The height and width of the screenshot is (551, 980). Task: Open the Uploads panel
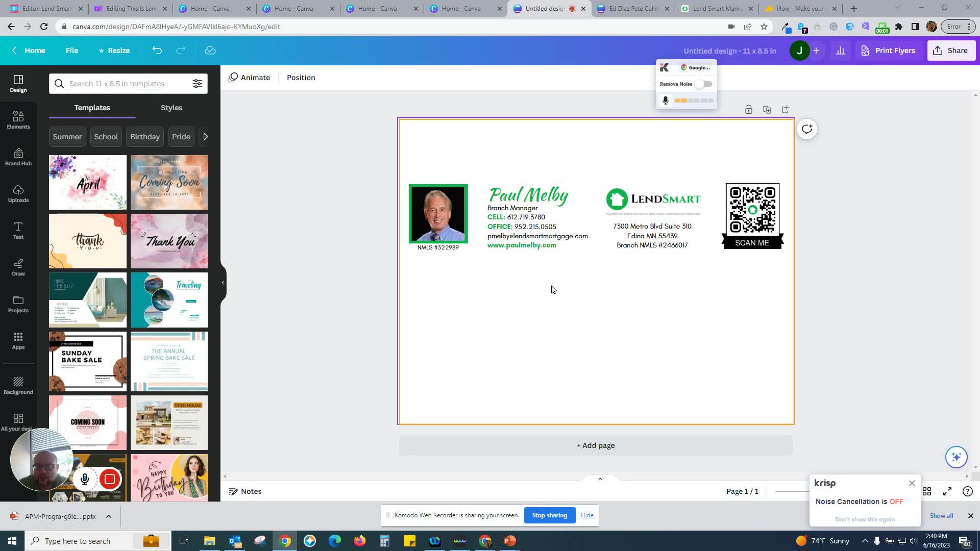tap(18, 194)
